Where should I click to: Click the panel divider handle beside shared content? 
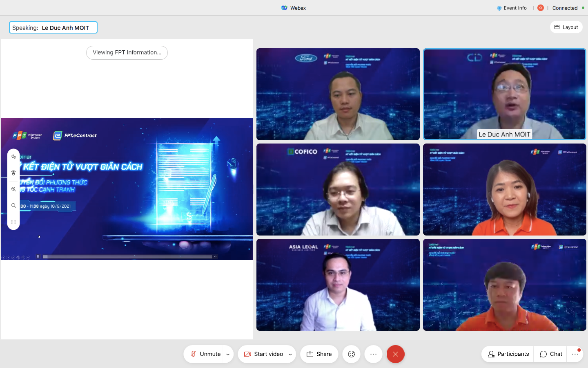[254, 189]
